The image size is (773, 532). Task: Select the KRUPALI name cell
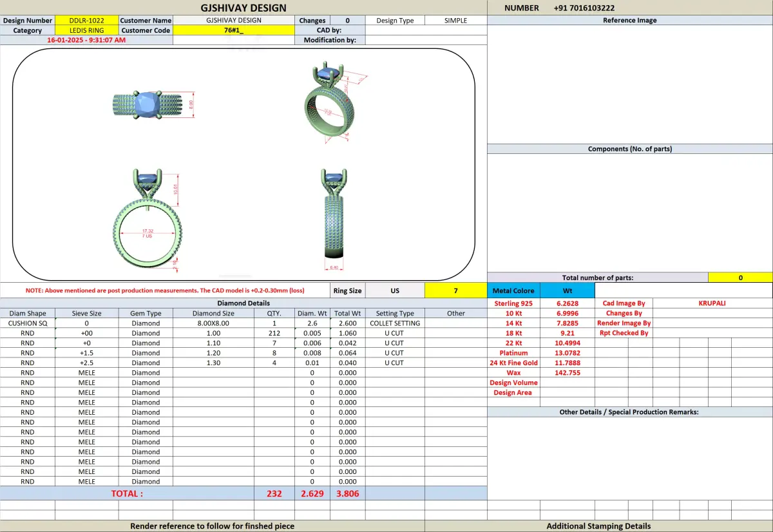pos(712,303)
